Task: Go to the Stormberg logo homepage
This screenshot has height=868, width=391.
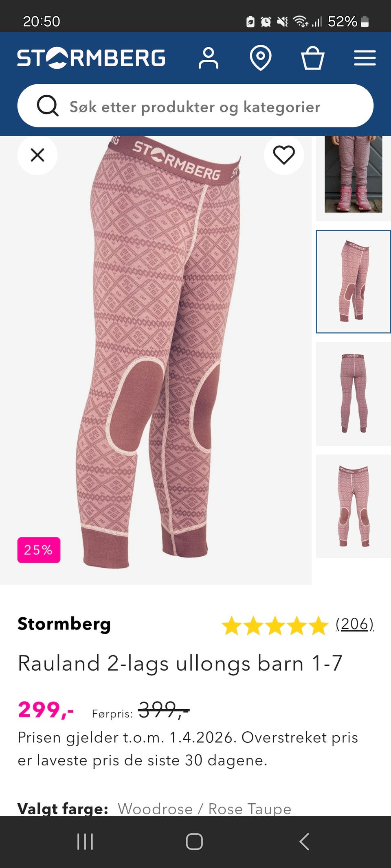Action: tap(91, 58)
